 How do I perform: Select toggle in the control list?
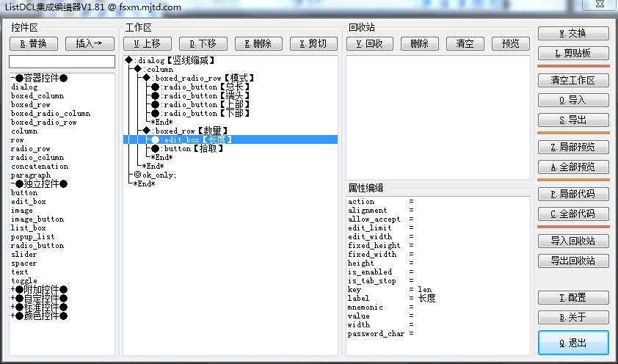click(24, 280)
